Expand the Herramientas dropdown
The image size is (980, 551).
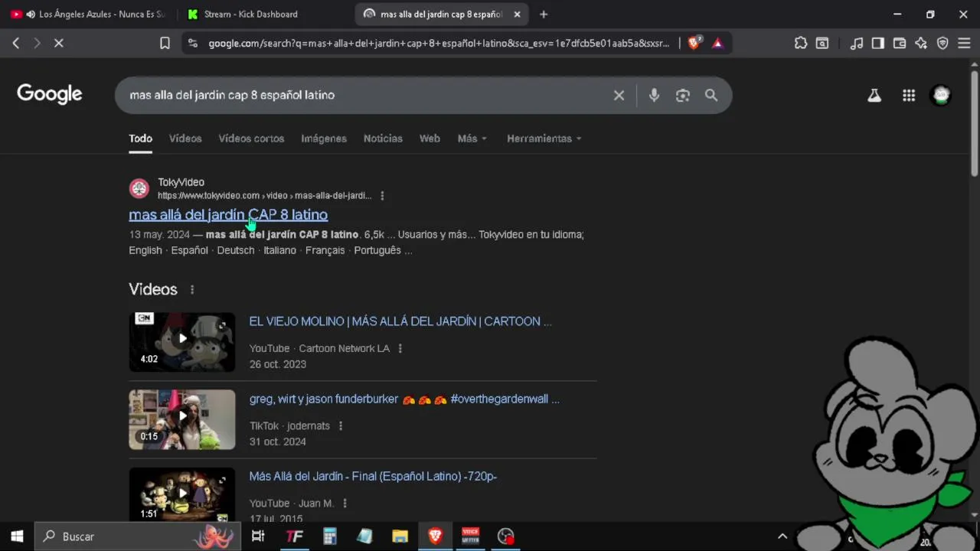pos(544,139)
